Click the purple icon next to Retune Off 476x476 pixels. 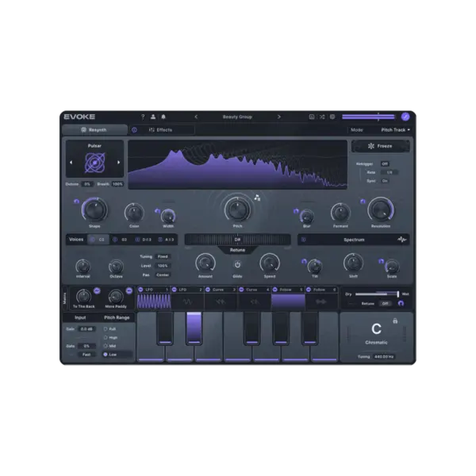401,303
